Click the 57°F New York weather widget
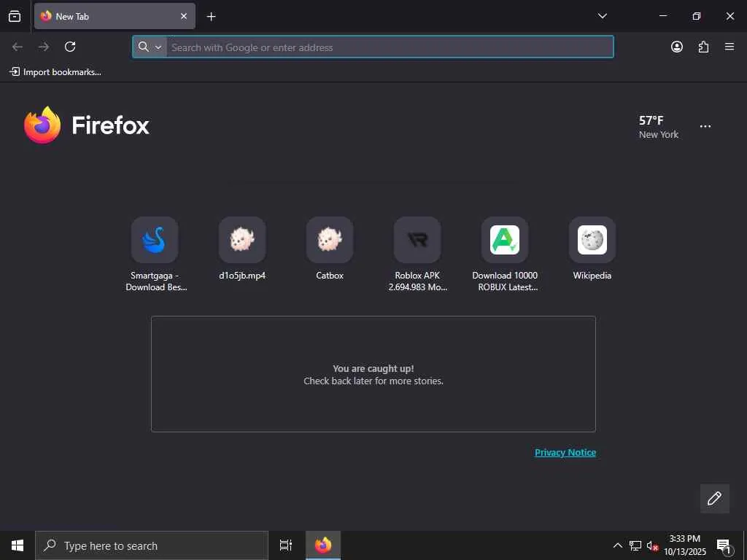Screen dimensions: 747x560 [659, 127]
